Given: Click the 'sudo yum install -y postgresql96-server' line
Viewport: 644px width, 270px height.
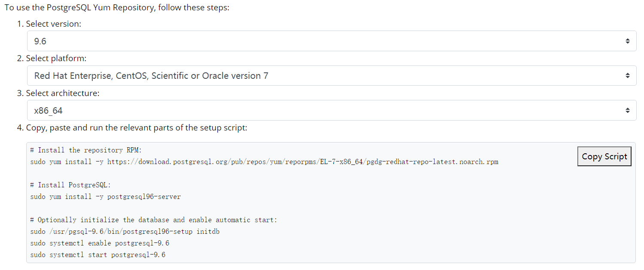Looking at the screenshot, I should 105,196.
